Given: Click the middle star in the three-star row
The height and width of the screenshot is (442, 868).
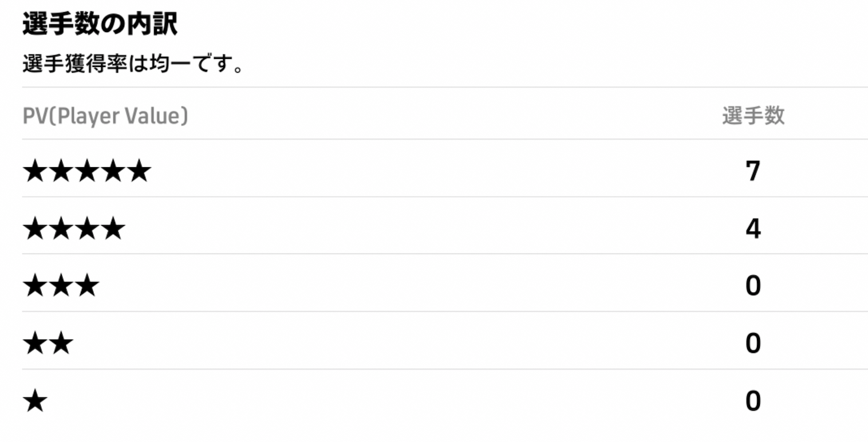Looking at the screenshot, I should coord(61,286).
